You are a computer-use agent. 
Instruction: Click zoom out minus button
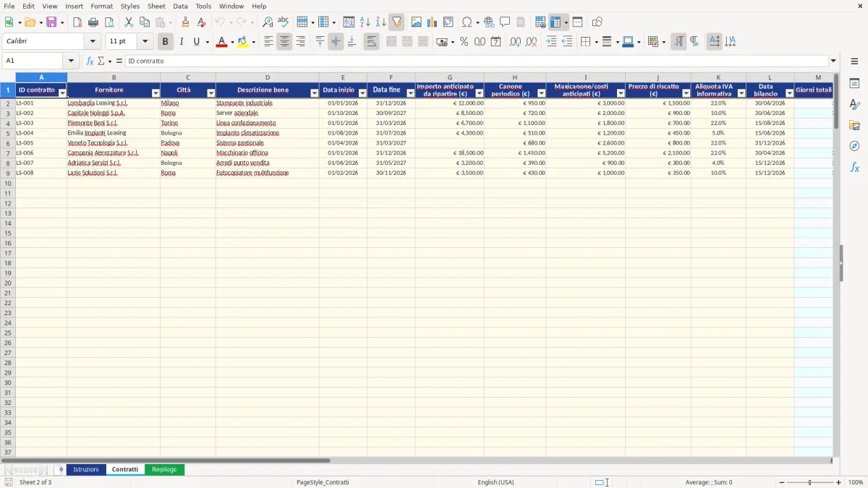(783, 482)
